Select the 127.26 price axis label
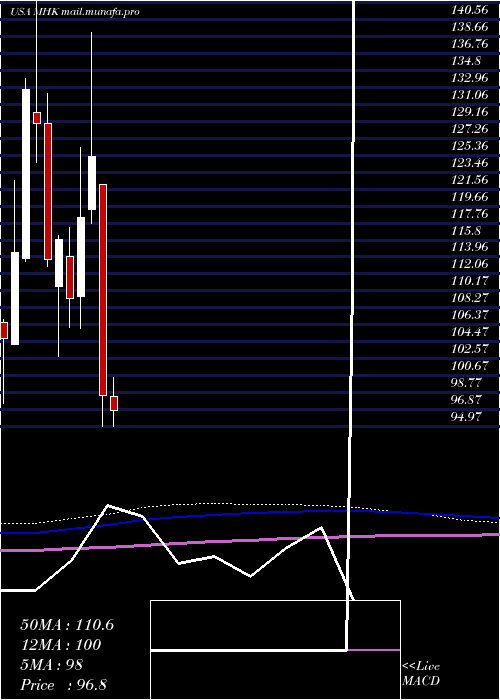The image size is (500, 700). tap(469, 129)
